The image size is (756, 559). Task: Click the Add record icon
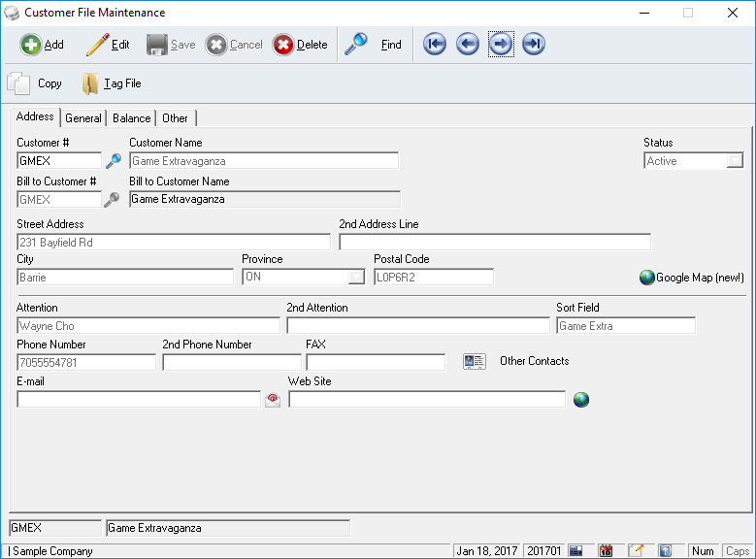(31, 45)
